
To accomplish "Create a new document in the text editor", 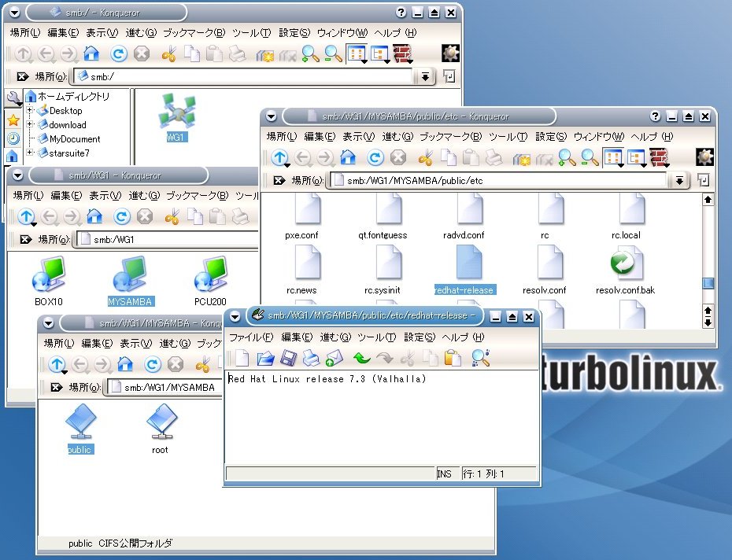I will click(242, 358).
